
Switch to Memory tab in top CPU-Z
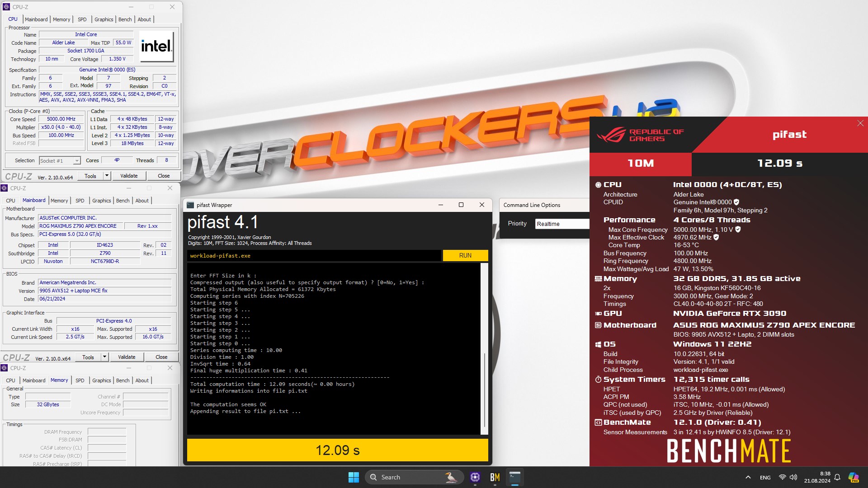(x=61, y=19)
